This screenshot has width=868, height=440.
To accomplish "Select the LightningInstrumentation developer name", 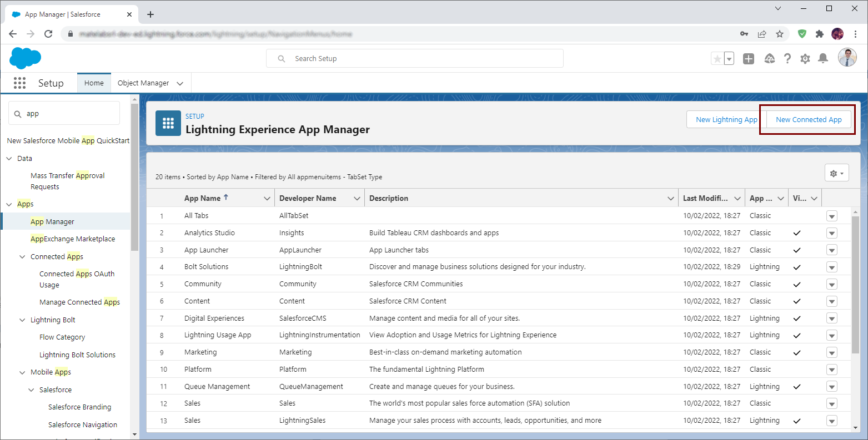I will pos(320,335).
